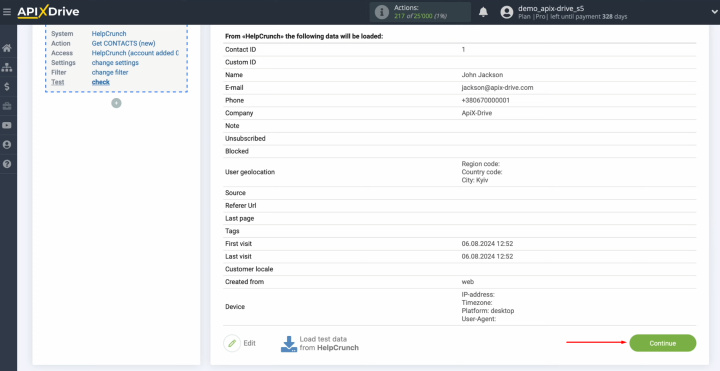The image size is (720, 371).
Task: Open profile icon in sidebar
Action: [7, 145]
